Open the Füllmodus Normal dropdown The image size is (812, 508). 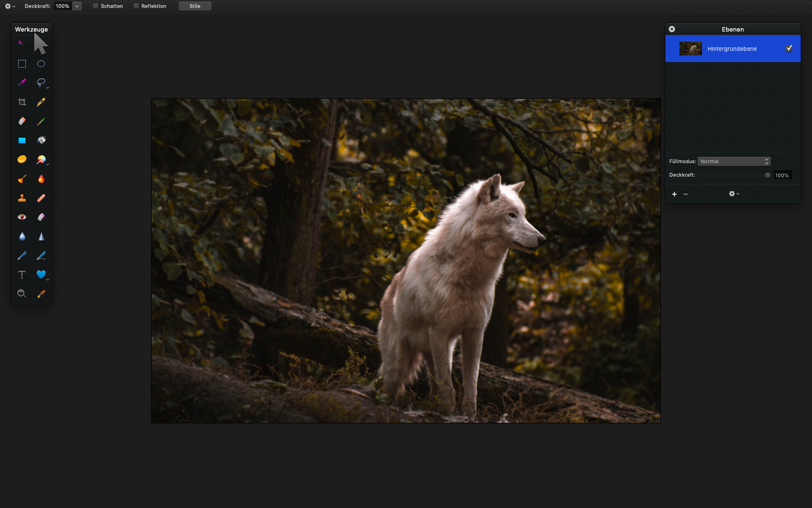734,161
